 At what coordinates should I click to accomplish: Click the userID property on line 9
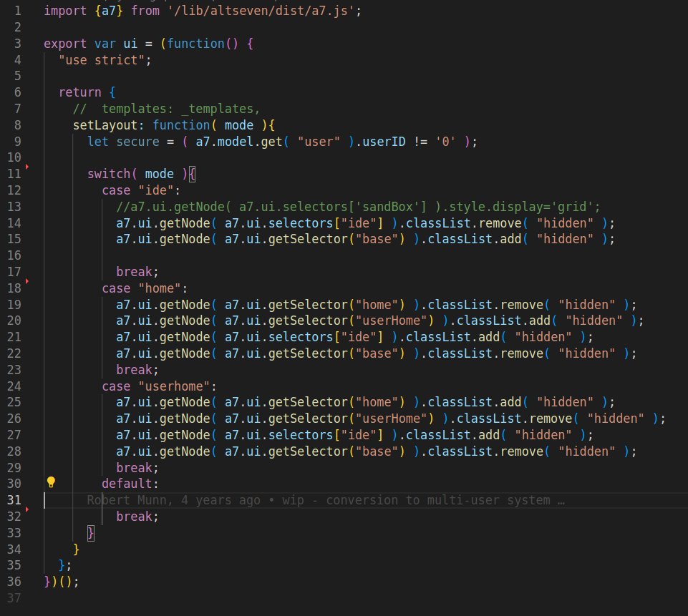coord(384,142)
